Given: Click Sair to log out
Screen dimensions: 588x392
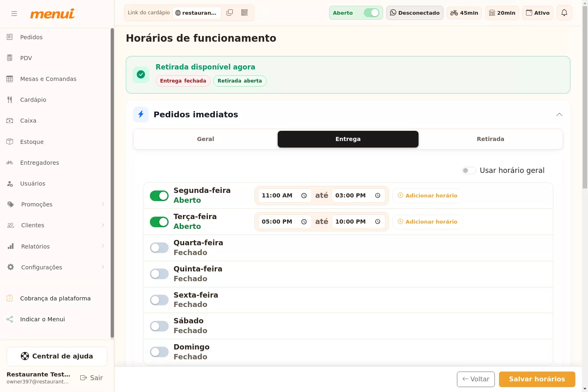Looking at the screenshot, I should [91, 378].
